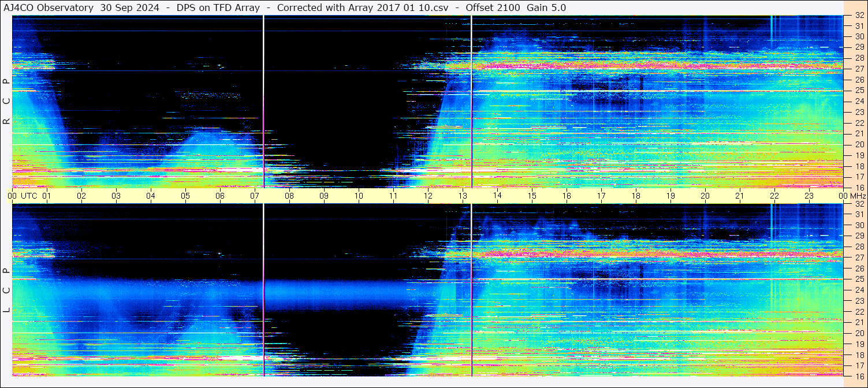The image size is (868, 388).
Task: Click the 22 hour label on time axis
Action: pos(774,196)
